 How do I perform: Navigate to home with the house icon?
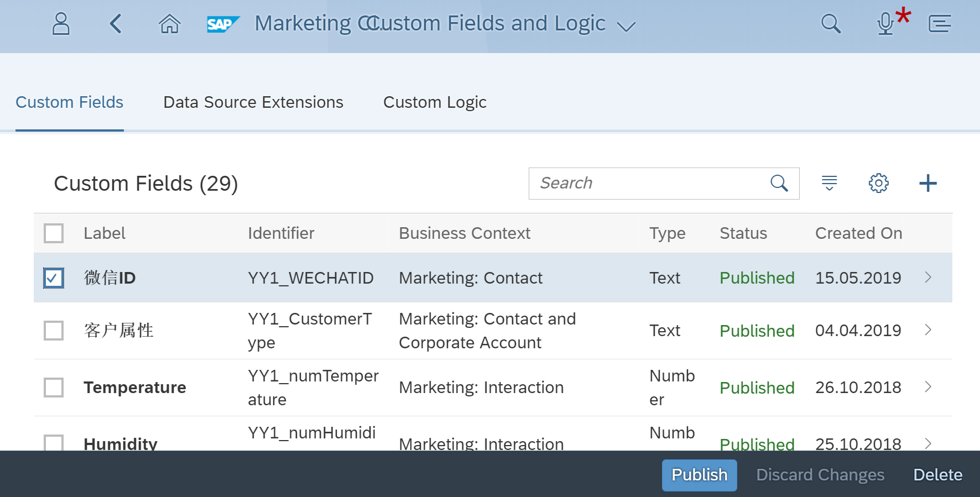tap(169, 24)
